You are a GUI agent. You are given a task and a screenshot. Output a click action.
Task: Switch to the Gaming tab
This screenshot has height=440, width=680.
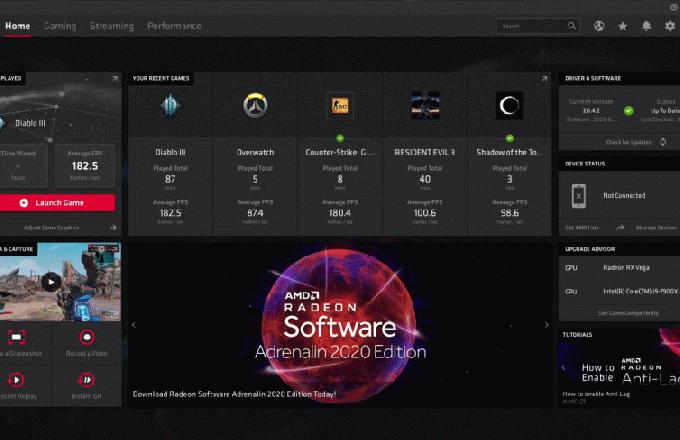click(x=60, y=26)
